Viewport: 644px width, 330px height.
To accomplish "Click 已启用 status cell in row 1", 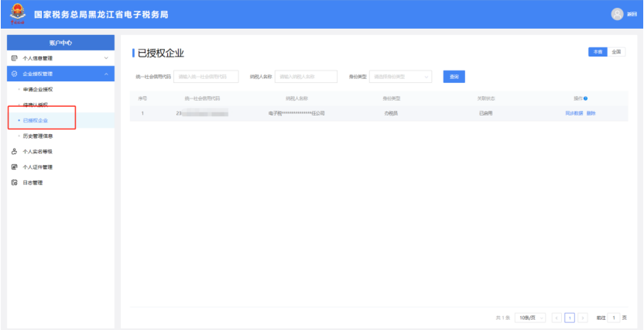I will point(485,113).
